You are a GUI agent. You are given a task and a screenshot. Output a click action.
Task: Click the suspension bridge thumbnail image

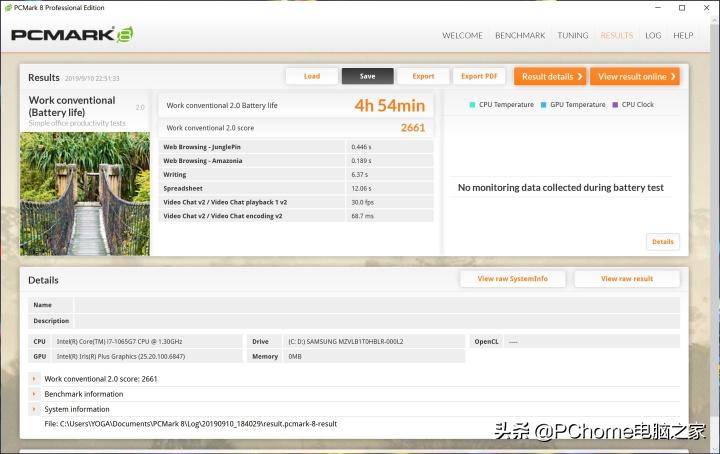tap(85, 194)
